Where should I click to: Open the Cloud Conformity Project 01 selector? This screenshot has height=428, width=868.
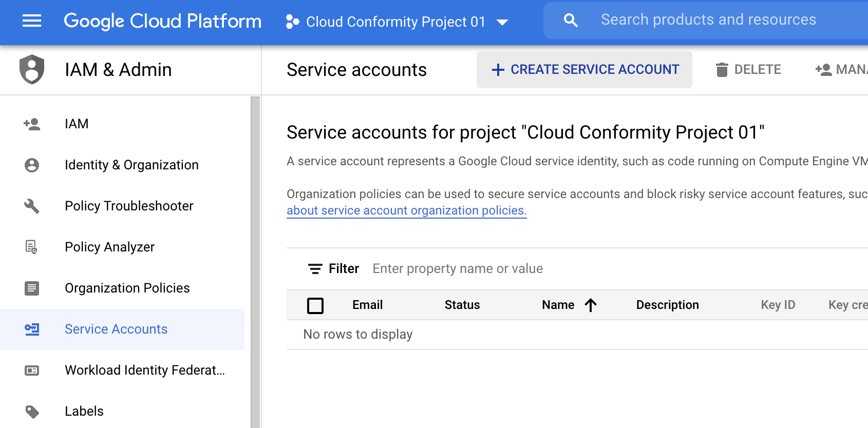397,22
